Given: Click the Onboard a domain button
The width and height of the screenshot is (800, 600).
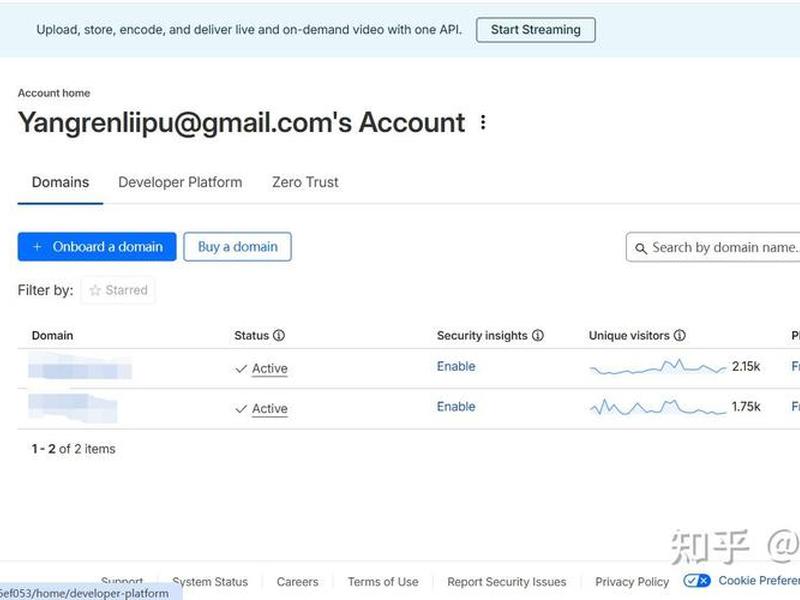Looking at the screenshot, I should (x=97, y=247).
